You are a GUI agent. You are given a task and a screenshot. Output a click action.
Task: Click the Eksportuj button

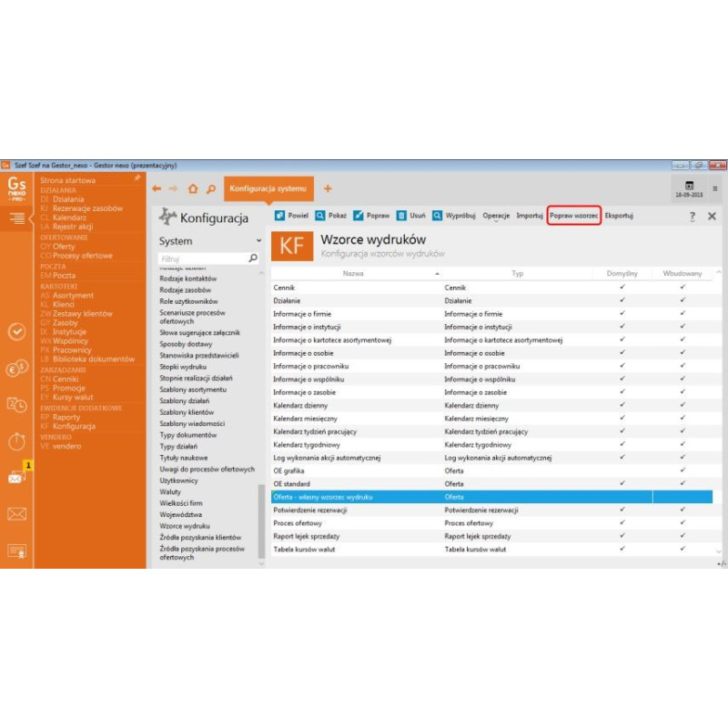click(x=619, y=216)
